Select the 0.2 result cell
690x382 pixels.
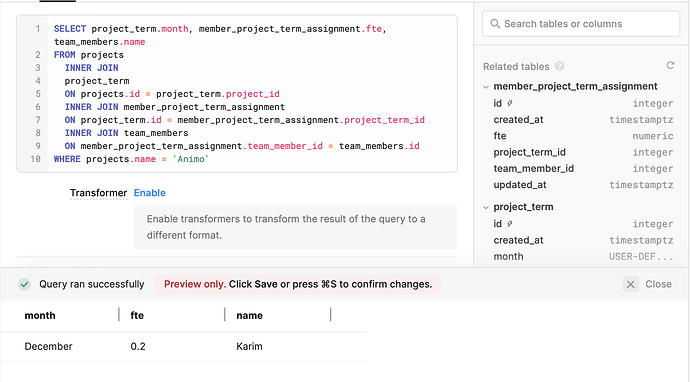(x=138, y=346)
